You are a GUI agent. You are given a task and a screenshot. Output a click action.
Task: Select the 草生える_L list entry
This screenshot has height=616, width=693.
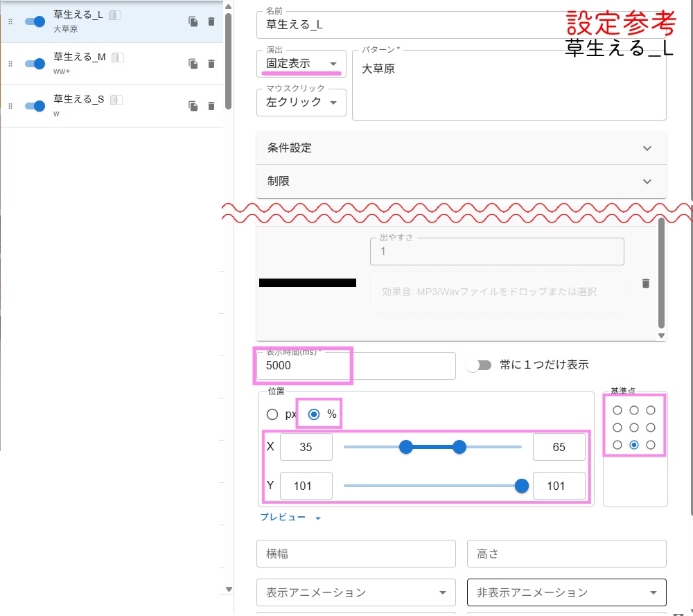pyautogui.click(x=112, y=21)
